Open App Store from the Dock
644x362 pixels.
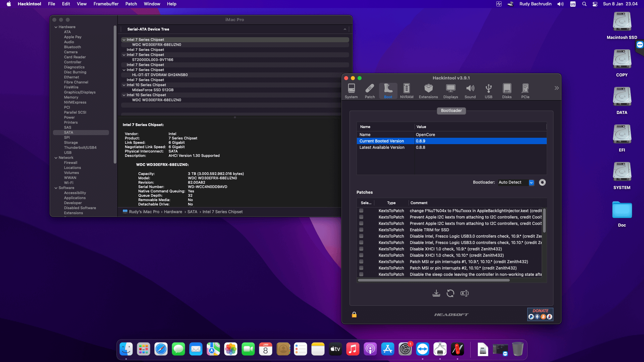click(x=388, y=349)
